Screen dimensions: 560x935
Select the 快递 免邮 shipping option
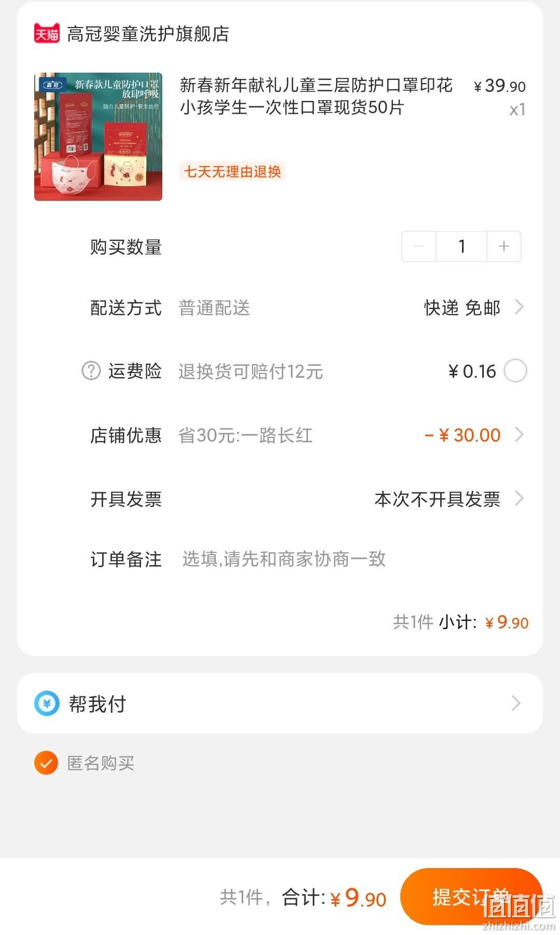[462, 308]
